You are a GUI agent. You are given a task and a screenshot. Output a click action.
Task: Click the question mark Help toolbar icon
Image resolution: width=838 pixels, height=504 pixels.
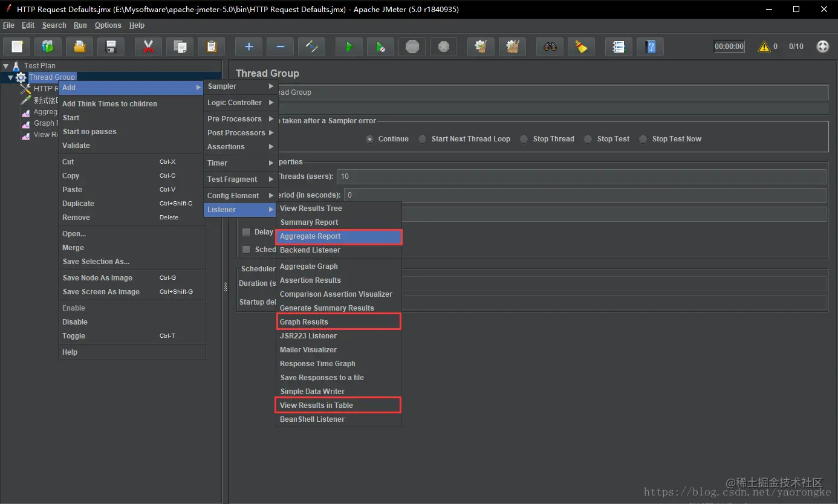click(650, 47)
